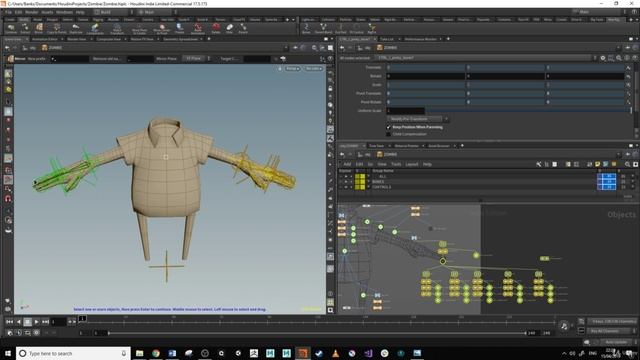640x360 pixels.
Task: Click the magnet snapping icon in viewport toolbar
Action: [8, 199]
